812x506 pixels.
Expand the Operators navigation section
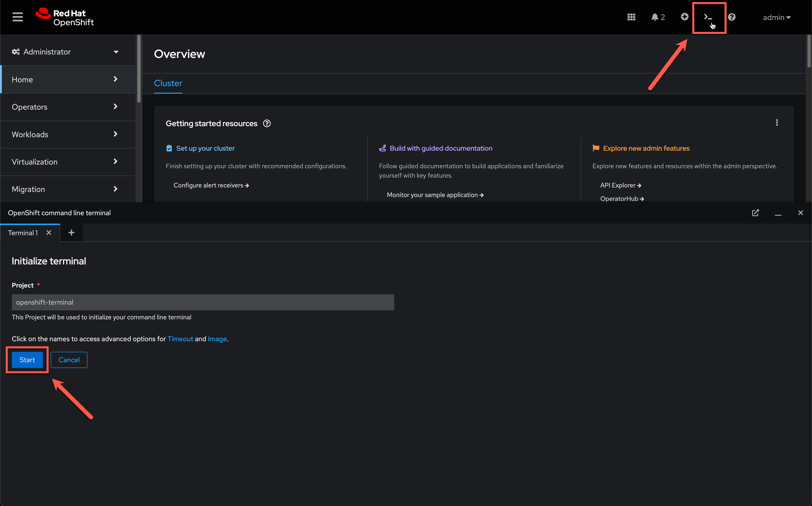point(68,107)
